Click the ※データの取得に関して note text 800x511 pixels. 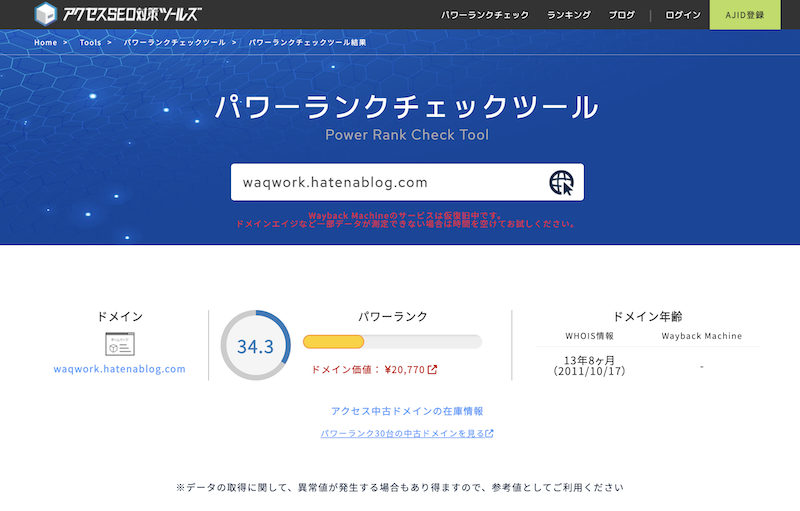(x=400, y=488)
